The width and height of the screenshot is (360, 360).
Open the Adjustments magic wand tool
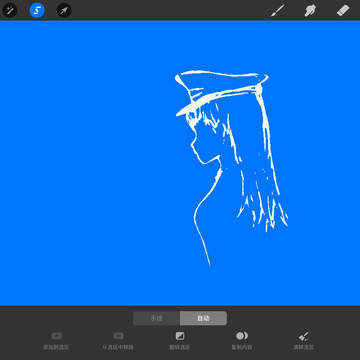tap(9, 11)
